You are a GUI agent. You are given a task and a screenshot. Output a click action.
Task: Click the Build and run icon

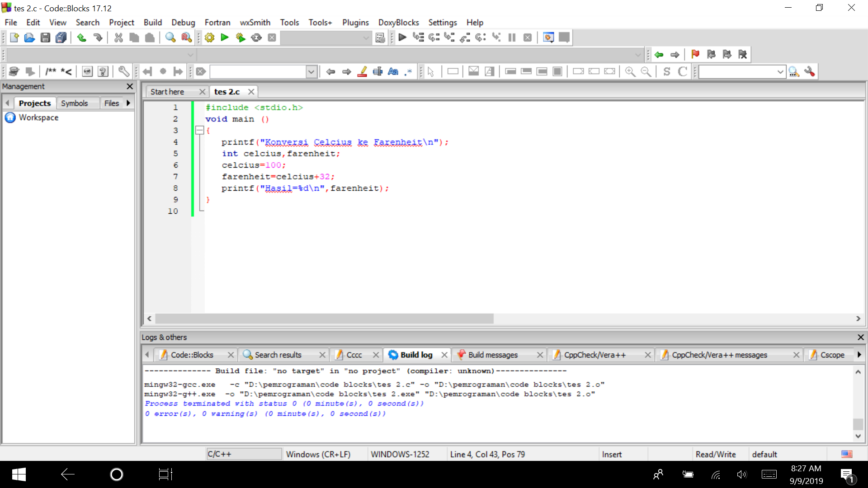tap(241, 38)
